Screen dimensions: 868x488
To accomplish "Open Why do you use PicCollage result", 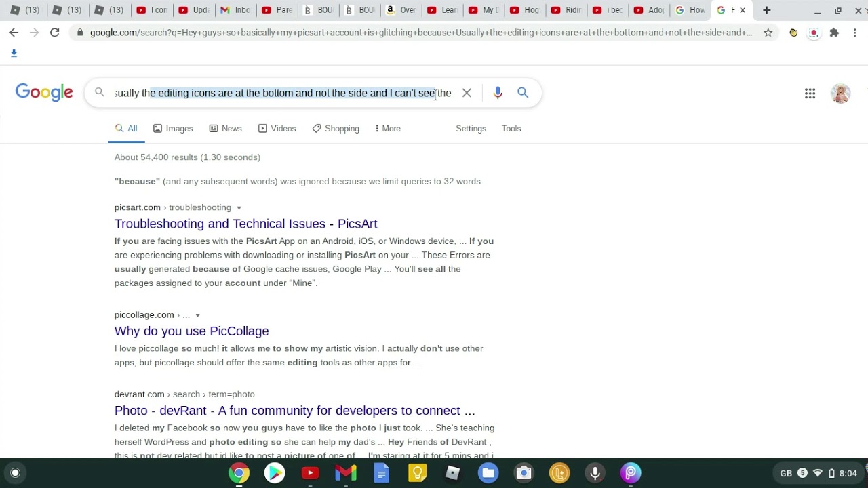I will tap(191, 331).
